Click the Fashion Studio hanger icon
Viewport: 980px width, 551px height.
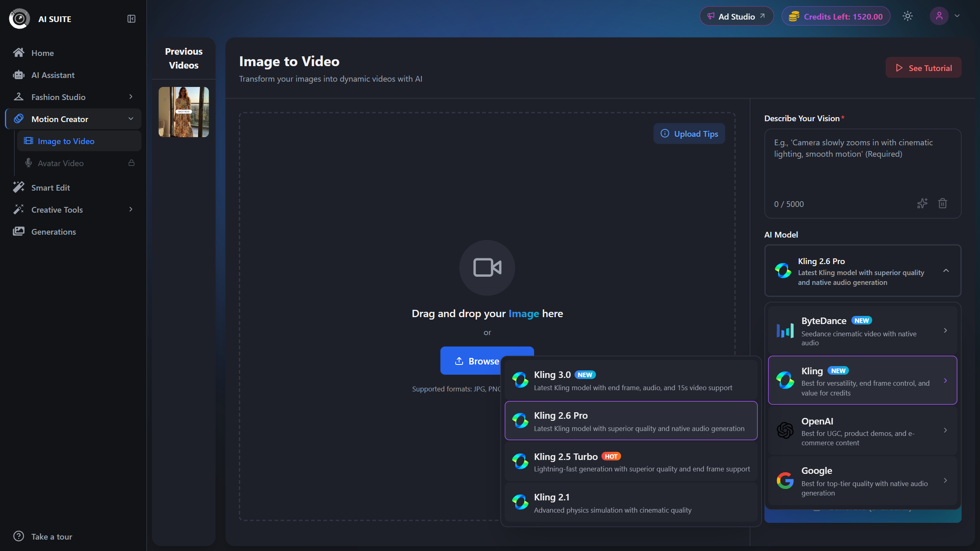click(x=19, y=97)
